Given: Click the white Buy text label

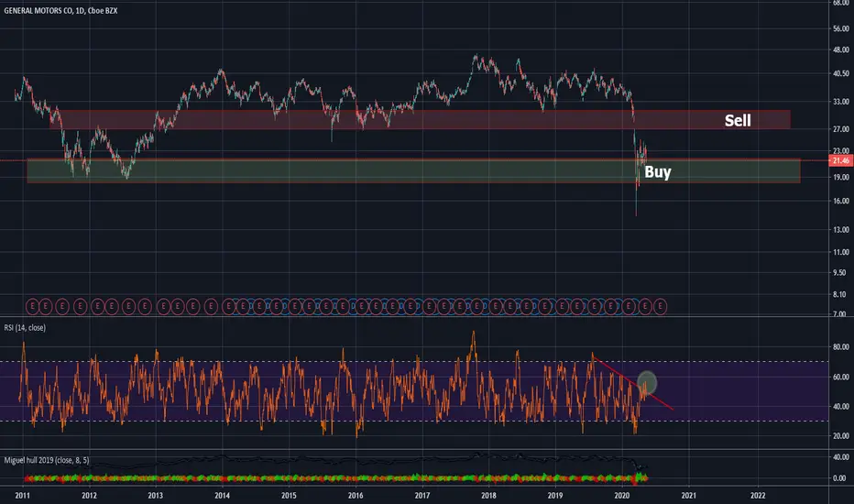Looking at the screenshot, I should click(657, 172).
